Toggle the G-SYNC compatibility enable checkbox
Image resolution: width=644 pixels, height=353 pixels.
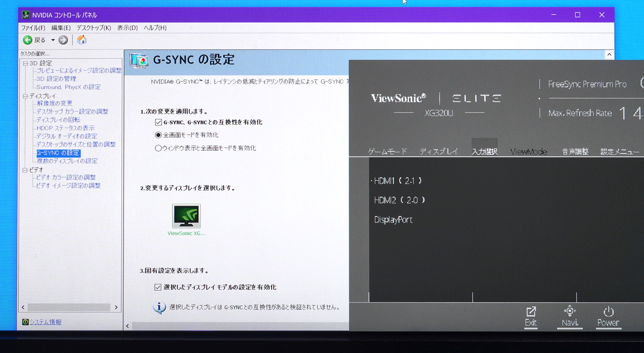pos(158,122)
